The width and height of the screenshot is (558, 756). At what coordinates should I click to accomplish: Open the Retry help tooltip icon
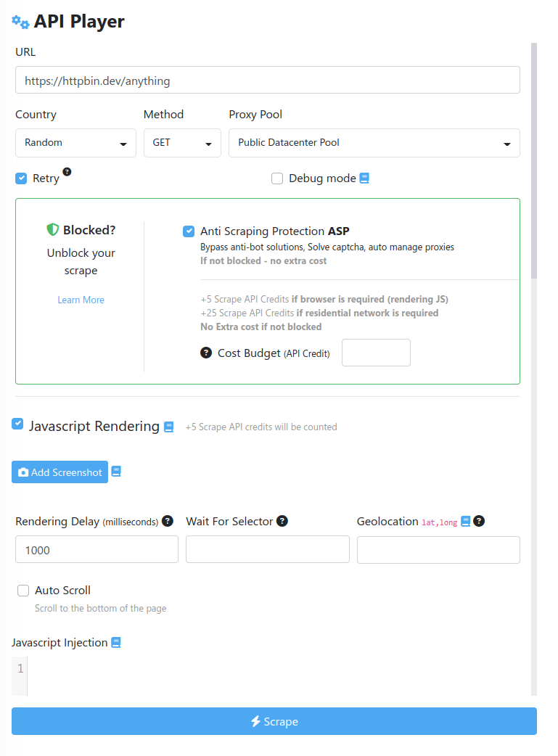point(67,173)
